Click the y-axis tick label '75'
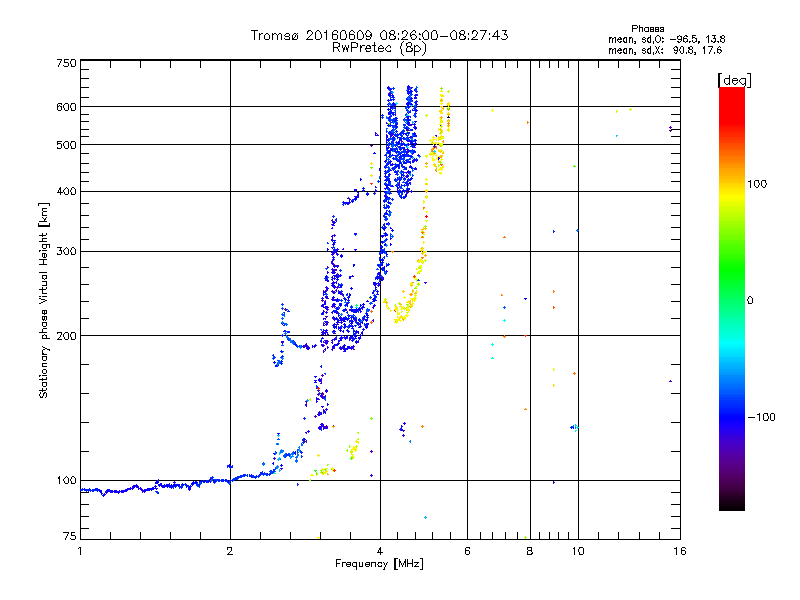Screen dimensions: 800x600 click(x=70, y=536)
